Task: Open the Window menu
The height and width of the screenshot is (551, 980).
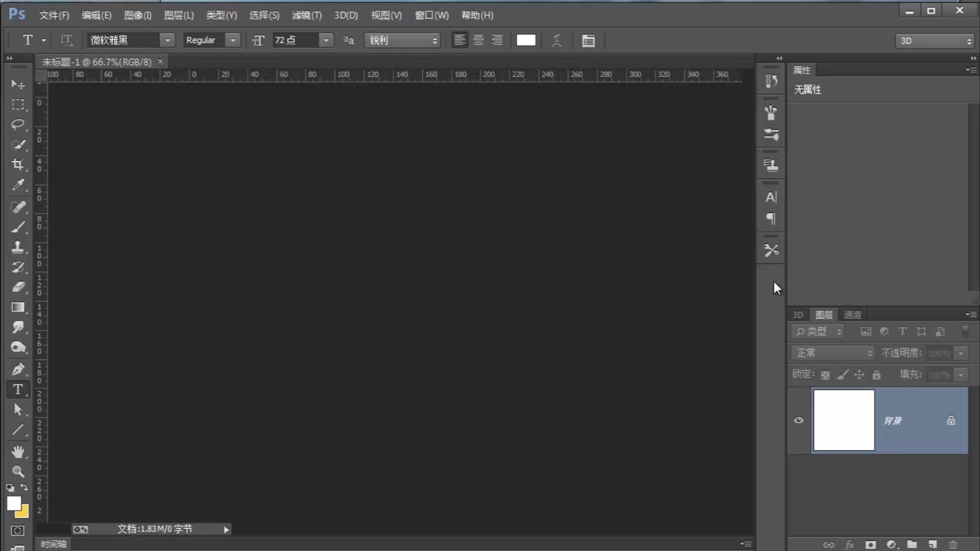Action: (x=432, y=15)
